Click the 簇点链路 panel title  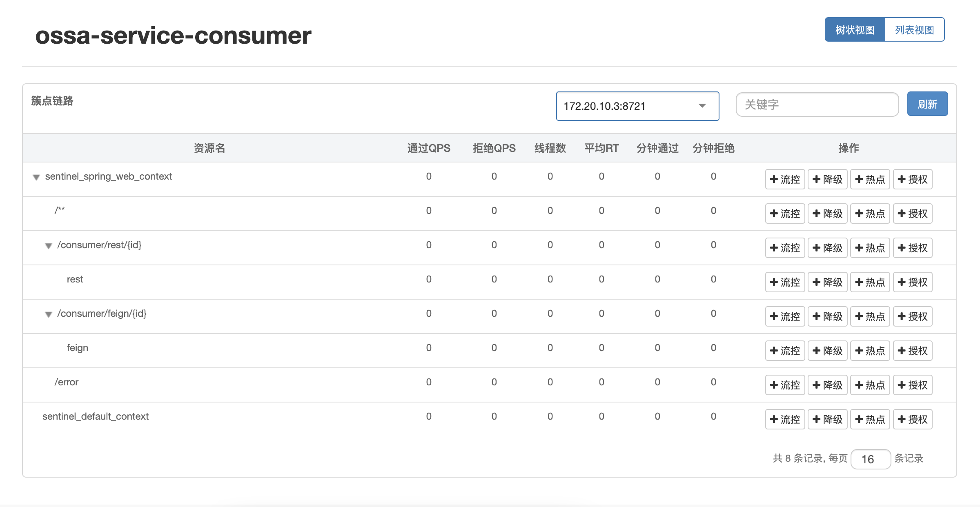pos(52,101)
